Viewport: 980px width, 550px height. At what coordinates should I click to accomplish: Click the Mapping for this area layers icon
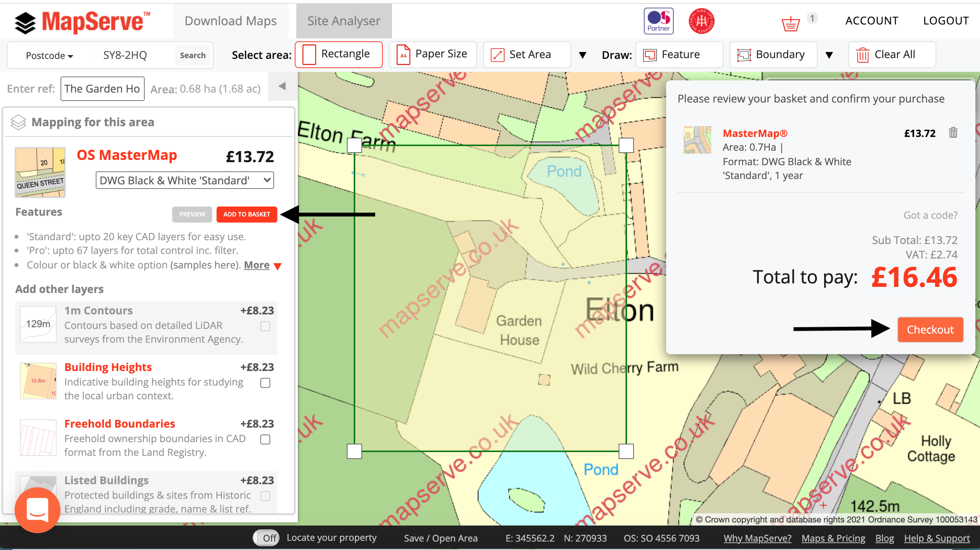coord(18,122)
